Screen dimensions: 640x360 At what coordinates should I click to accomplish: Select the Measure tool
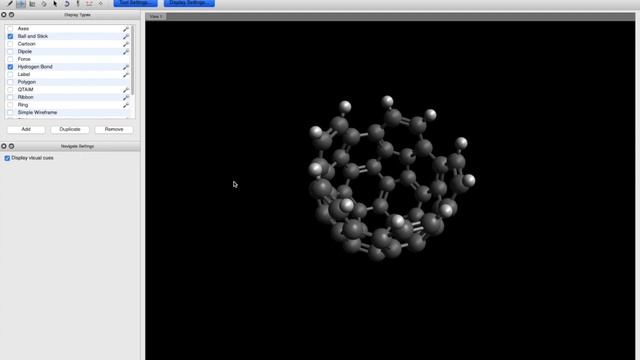[89, 3]
